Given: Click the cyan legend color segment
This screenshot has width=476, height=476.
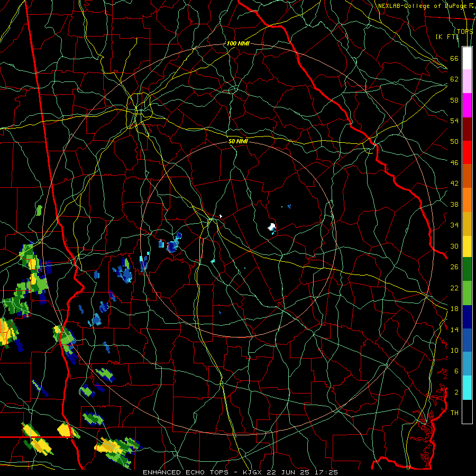Looking at the screenshot, I should coord(467,388).
